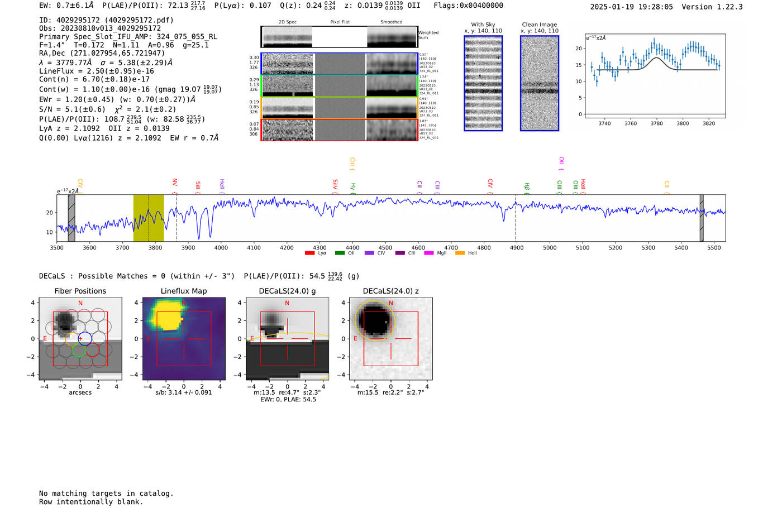782x532 pixels.
Task: Click the m:15.5 re:2.2" s:2.7" label
Action: pyautogui.click(x=390, y=392)
